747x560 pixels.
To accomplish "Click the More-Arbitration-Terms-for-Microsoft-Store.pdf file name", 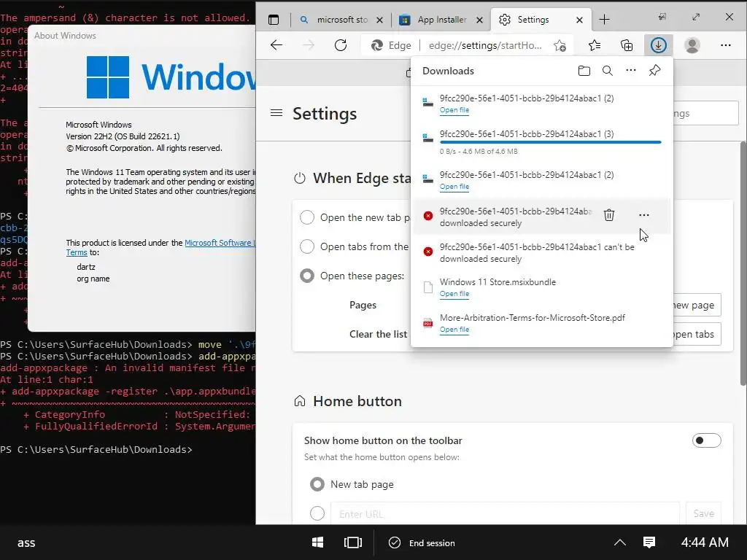I will click(532, 318).
